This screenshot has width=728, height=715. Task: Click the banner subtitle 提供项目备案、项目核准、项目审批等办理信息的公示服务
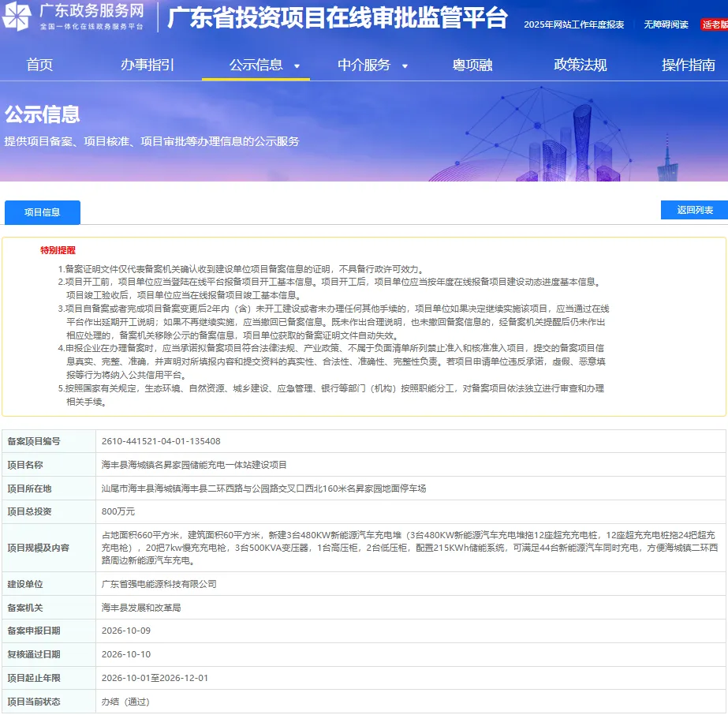coord(151,141)
